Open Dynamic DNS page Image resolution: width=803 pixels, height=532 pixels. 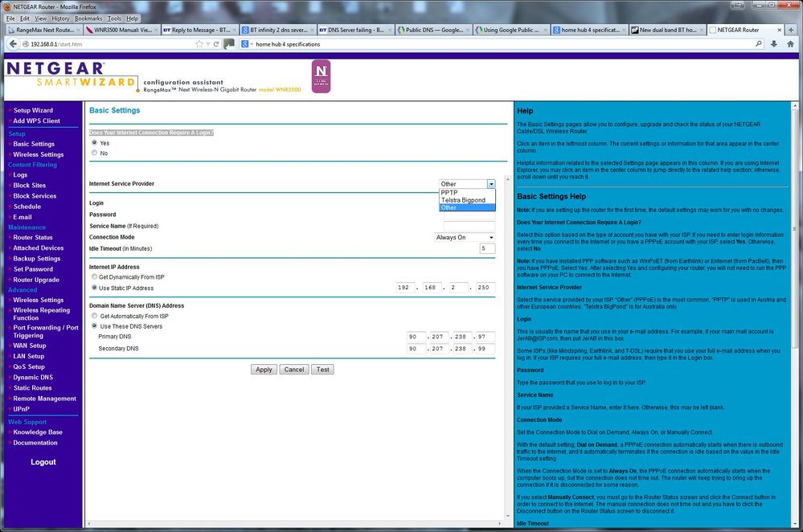33,378
